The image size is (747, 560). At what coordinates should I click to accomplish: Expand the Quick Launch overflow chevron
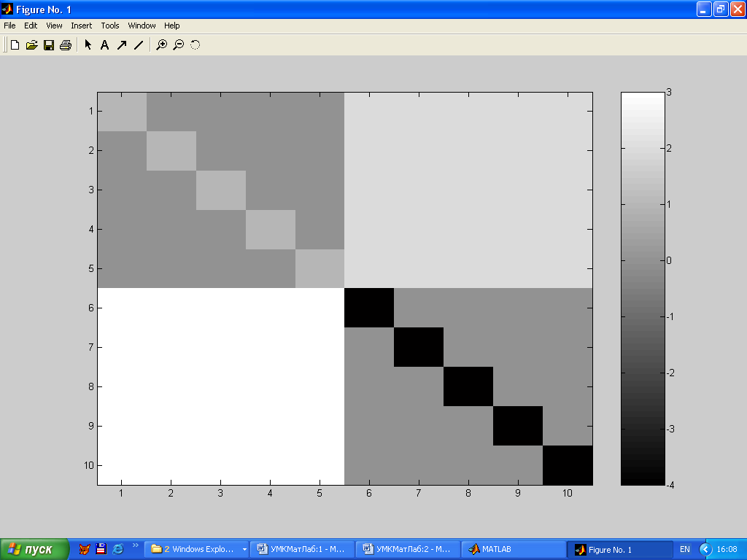[135, 545]
